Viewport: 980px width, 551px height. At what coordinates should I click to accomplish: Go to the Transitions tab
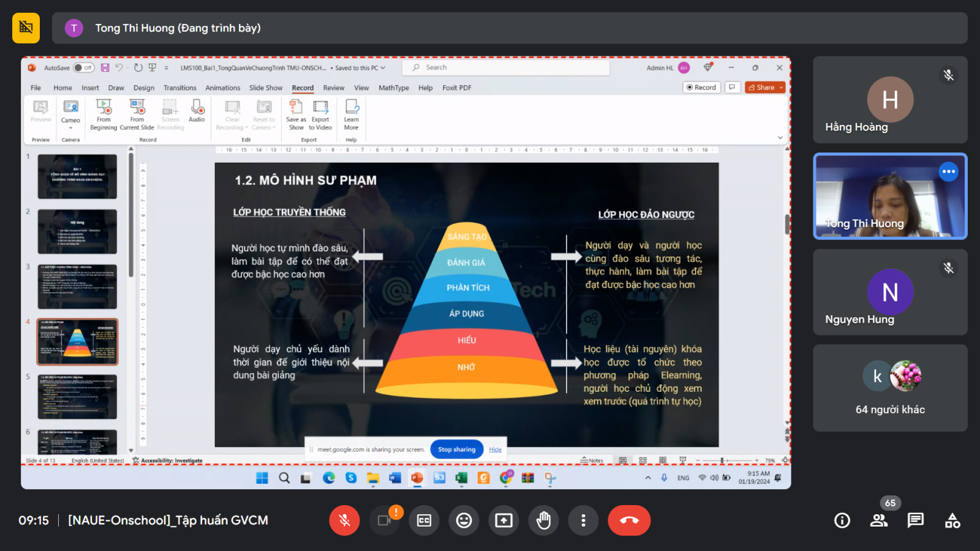coord(180,88)
